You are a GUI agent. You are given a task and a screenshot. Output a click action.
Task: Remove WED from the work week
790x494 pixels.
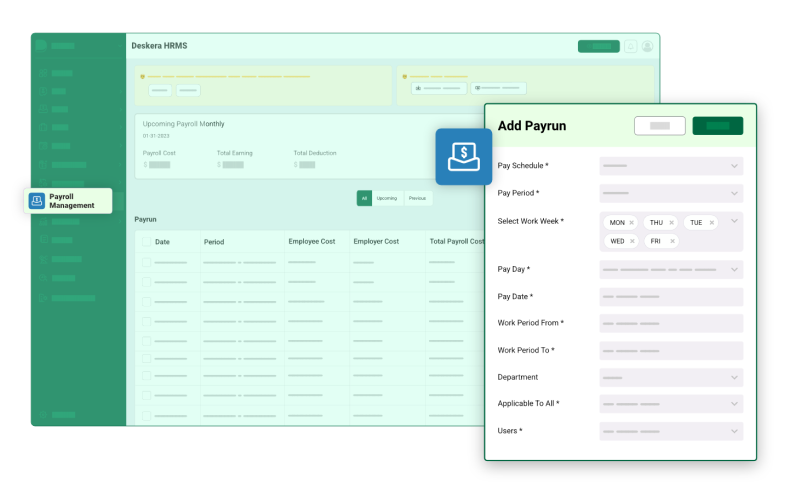[x=632, y=241]
